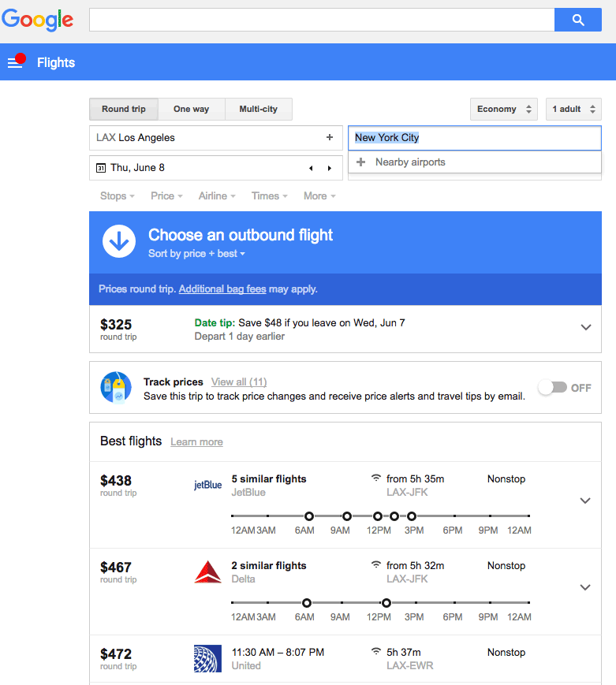Click the Track prices luggage icon
Viewport: 616px width, 685px height.
pos(116,388)
